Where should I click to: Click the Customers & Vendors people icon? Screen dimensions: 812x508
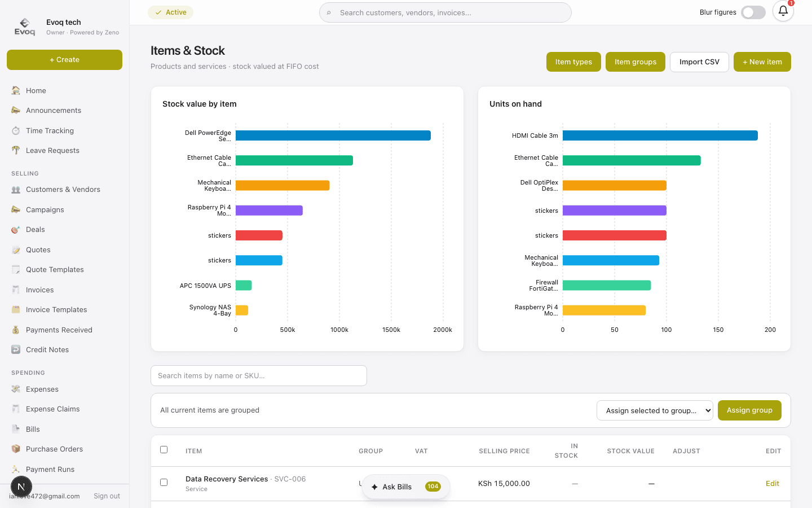click(16, 190)
